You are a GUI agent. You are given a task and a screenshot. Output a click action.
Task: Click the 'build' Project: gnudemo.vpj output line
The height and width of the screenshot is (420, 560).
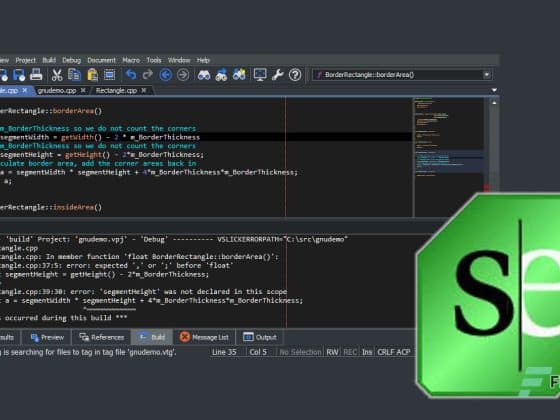174,239
